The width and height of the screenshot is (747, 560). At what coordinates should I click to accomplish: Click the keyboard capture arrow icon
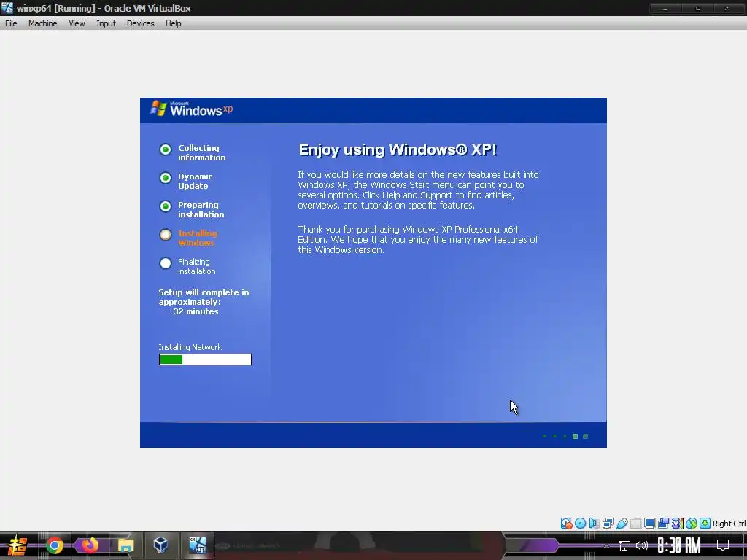coord(705,524)
